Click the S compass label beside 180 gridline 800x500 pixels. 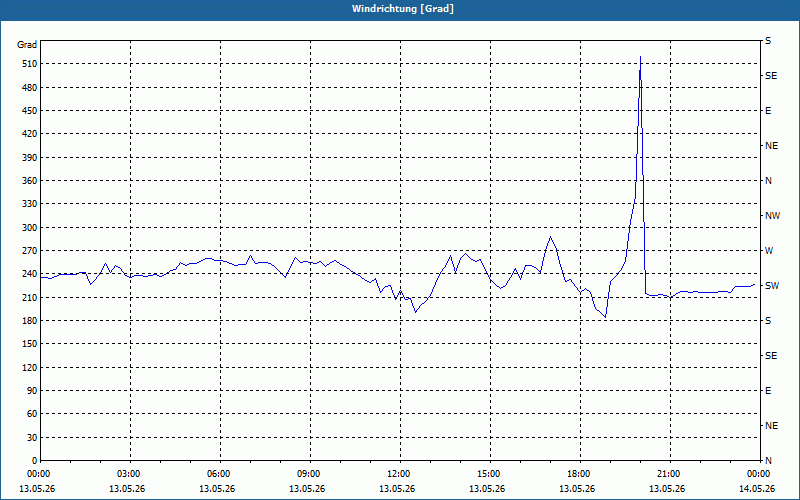point(768,321)
